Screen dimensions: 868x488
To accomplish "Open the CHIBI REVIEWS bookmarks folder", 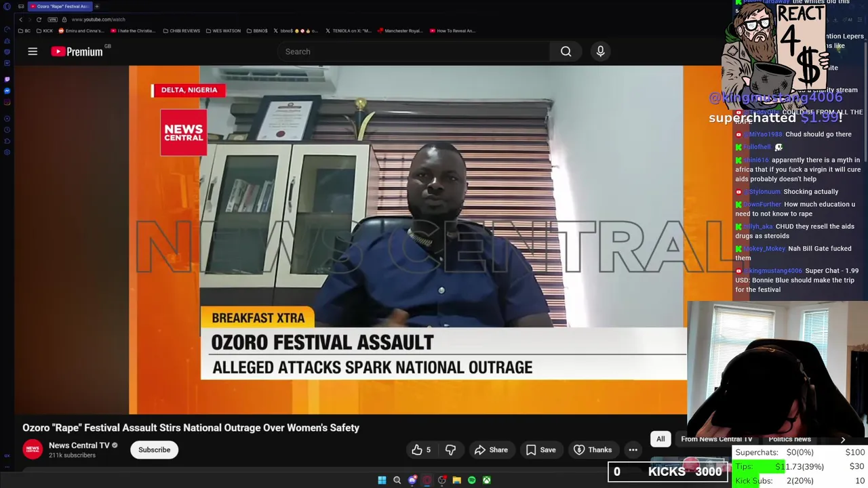I will 182,30.
